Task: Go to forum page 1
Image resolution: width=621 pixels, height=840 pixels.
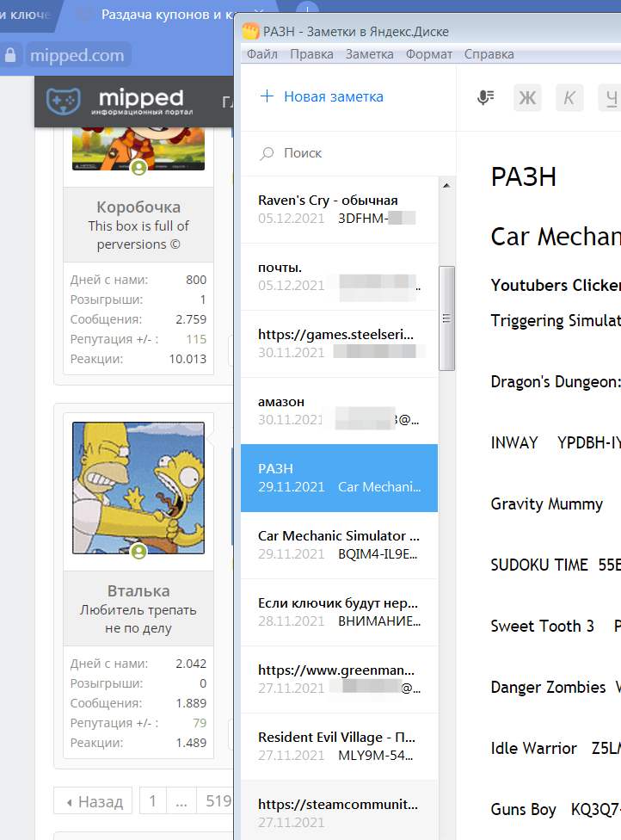Action: 152,801
